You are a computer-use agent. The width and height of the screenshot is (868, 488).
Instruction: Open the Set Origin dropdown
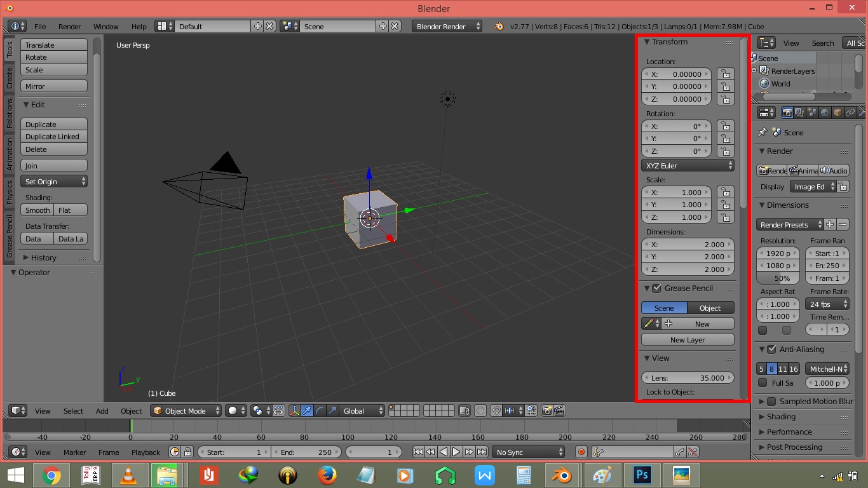click(x=54, y=181)
